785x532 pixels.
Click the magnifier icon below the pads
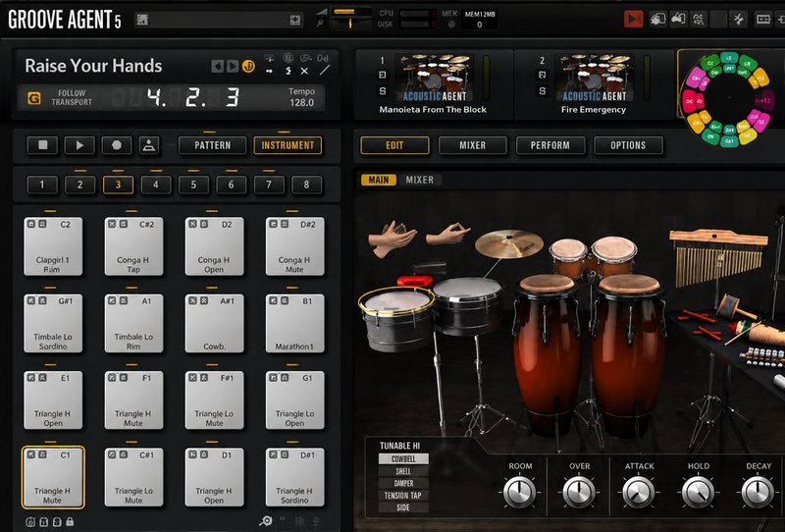266,521
